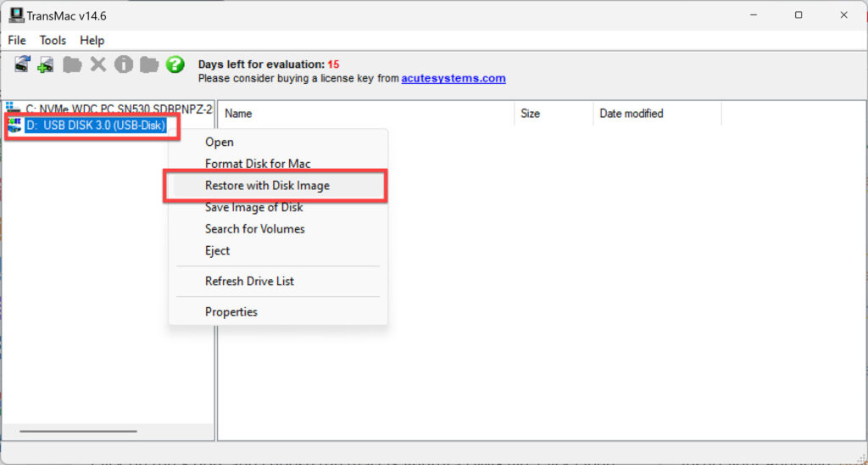868x465 pixels.
Task: Open the Tools menu
Action: pyautogui.click(x=53, y=41)
